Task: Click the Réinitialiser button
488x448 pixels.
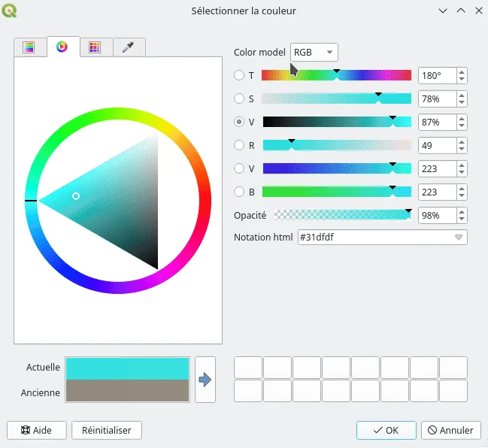Action: click(x=107, y=430)
